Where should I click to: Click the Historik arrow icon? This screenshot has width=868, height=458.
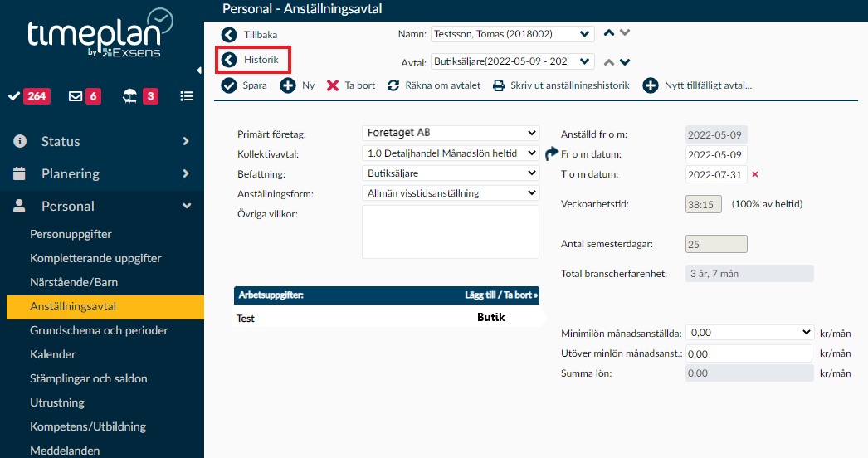point(229,60)
